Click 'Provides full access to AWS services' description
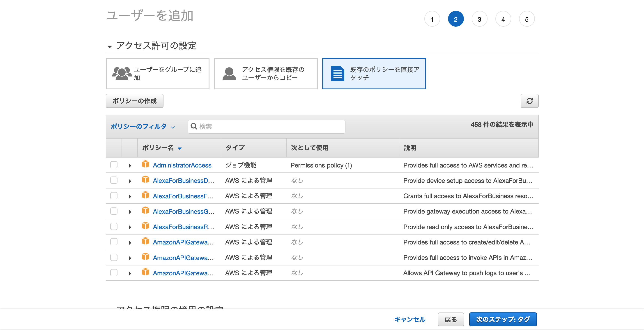This screenshot has height=330, width=644. tap(468, 165)
